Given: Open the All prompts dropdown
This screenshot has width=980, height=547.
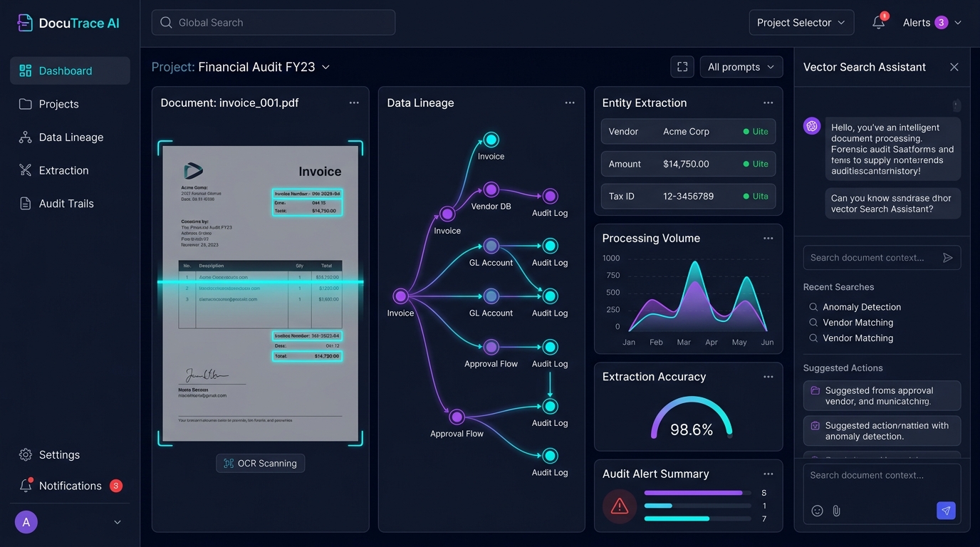Looking at the screenshot, I should [741, 67].
